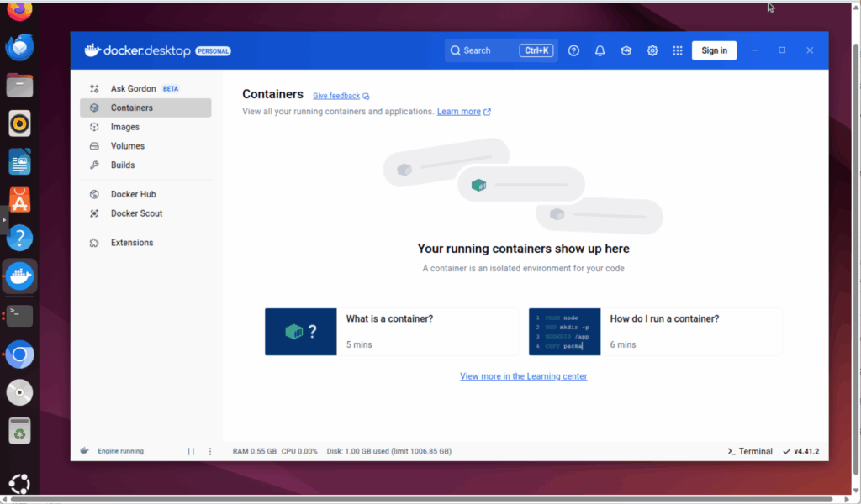
Task: Click the Docker Scout icon in sidebar
Action: click(94, 213)
